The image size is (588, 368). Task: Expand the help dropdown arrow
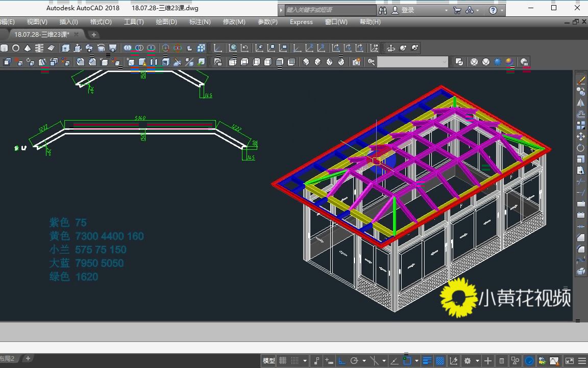coord(501,11)
